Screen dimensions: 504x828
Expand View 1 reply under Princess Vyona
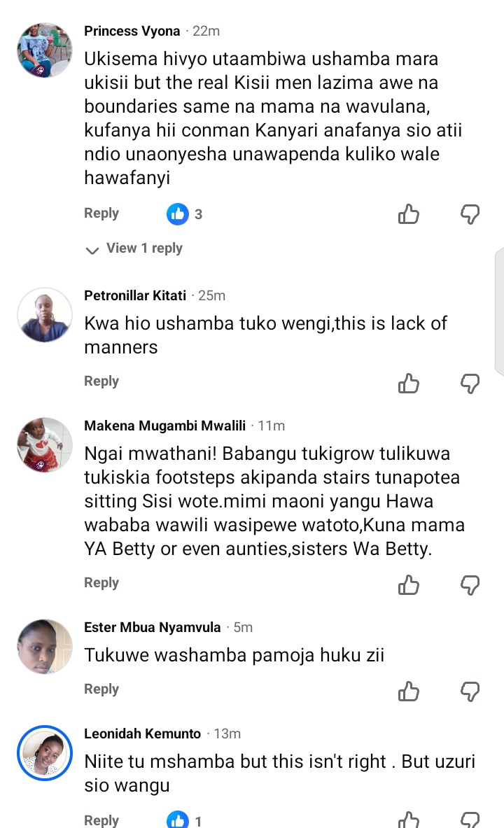(x=143, y=248)
